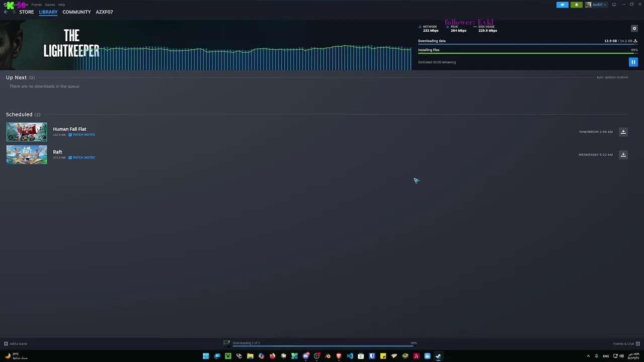The image size is (644, 362).
Task: Click Steam icon in taskbar
Action: (438, 356)
